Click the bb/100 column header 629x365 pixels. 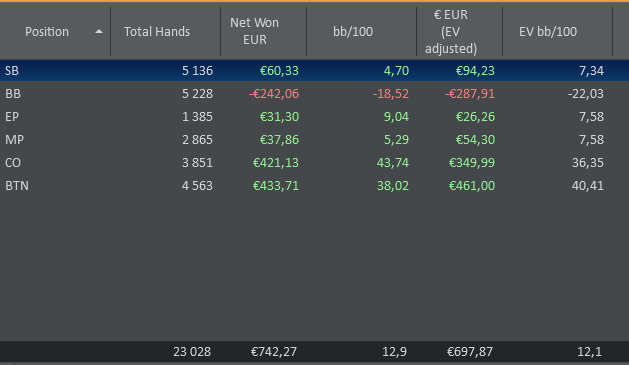point(353,32)
